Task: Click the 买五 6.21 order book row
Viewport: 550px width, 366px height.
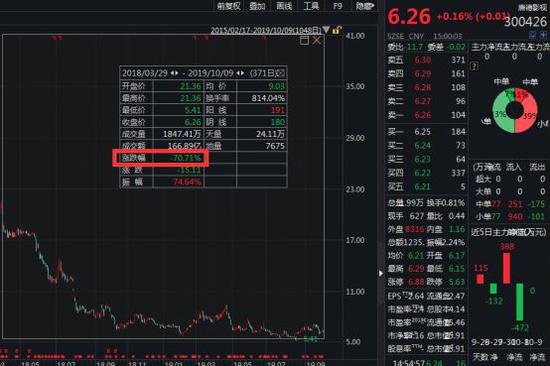Action: (x=426, y=186)
